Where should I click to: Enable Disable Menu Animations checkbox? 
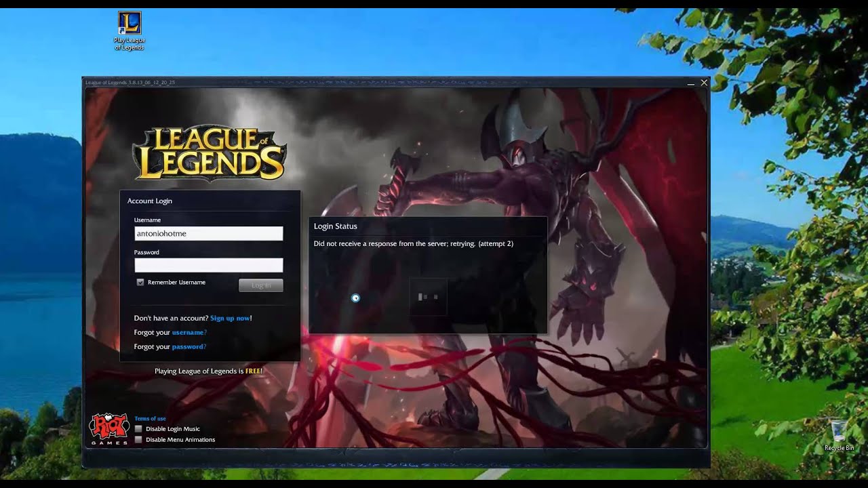tap(138, 439)
